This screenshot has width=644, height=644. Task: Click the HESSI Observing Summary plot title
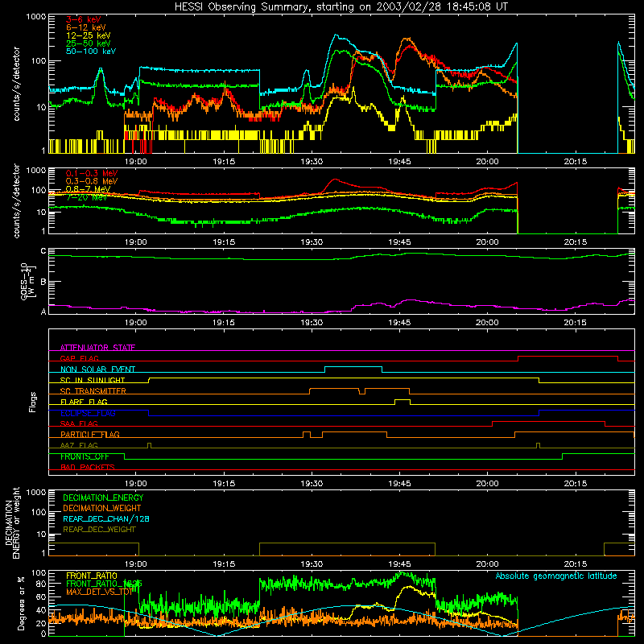pos(341,7)
